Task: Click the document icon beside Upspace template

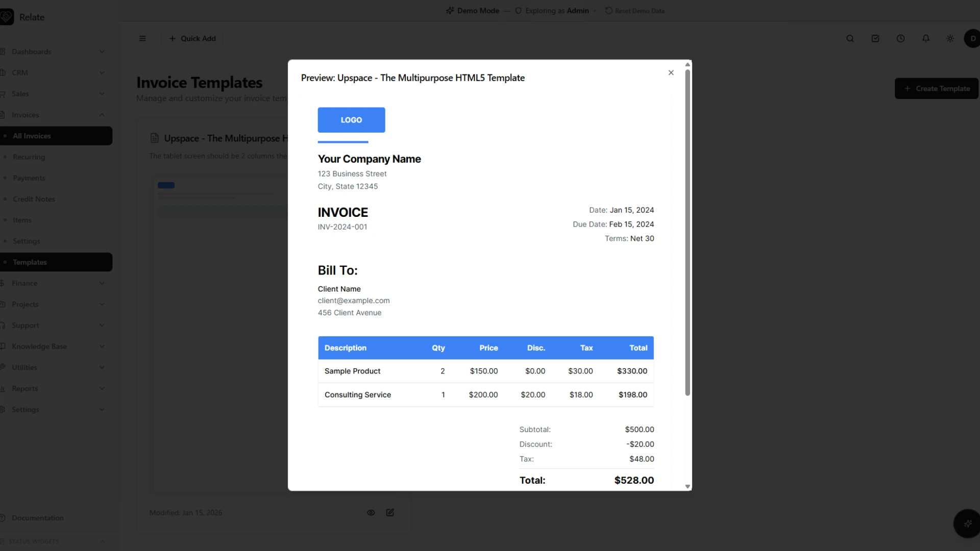Action: click(x=154, y=138)
